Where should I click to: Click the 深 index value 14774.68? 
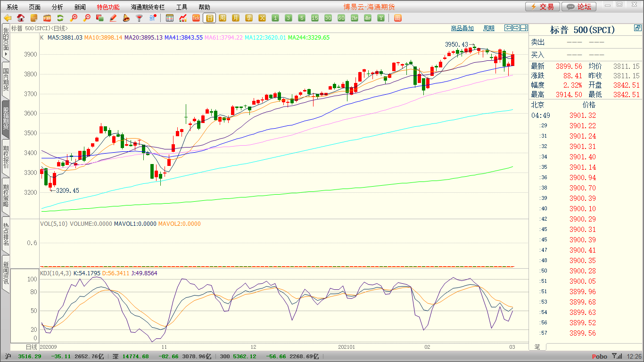(135, 356)
